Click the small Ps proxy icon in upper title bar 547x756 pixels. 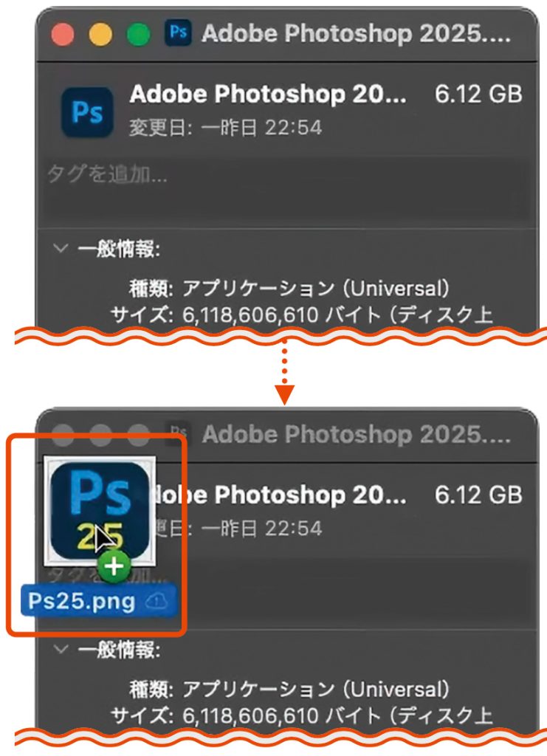[179, 32]
